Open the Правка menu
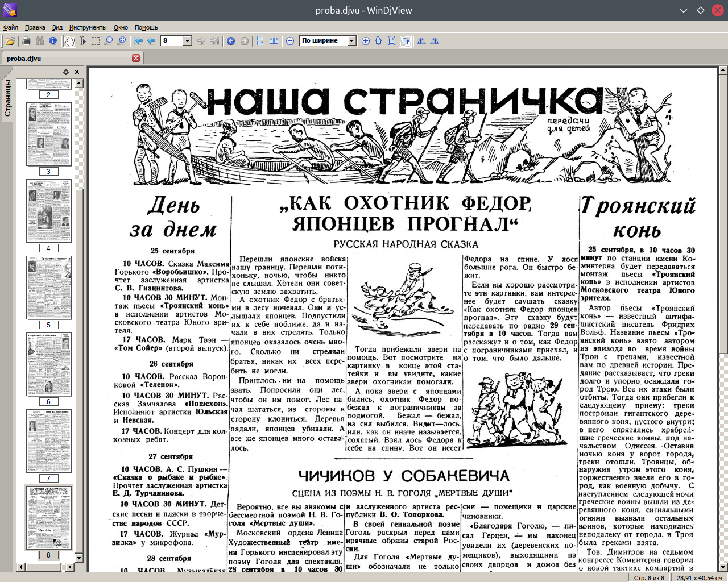 [x=35, y=27]
